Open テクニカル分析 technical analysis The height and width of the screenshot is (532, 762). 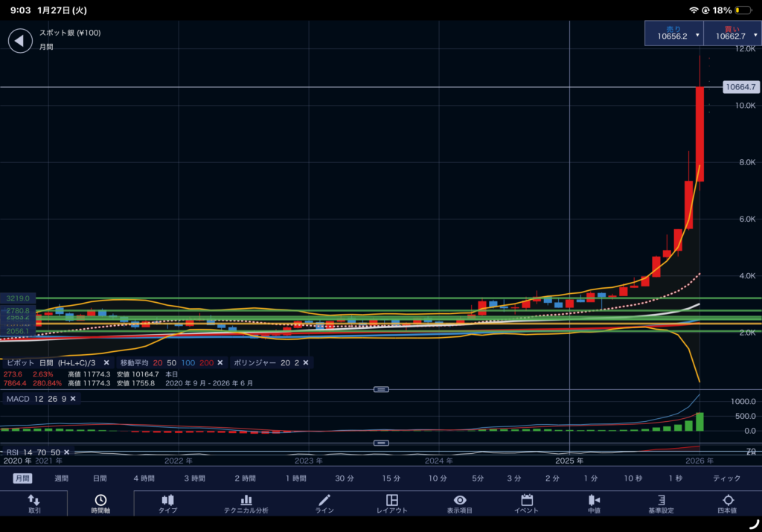246,504
